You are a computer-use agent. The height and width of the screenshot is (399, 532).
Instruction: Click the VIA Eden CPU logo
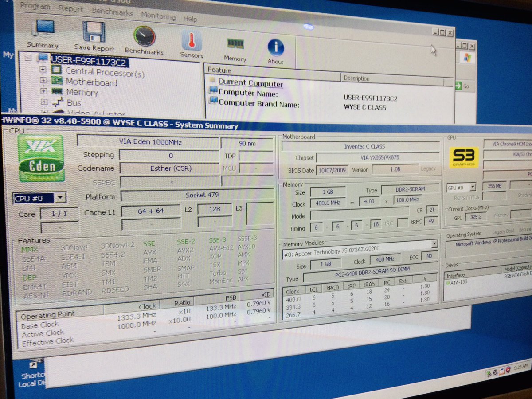tap(41, 158)
